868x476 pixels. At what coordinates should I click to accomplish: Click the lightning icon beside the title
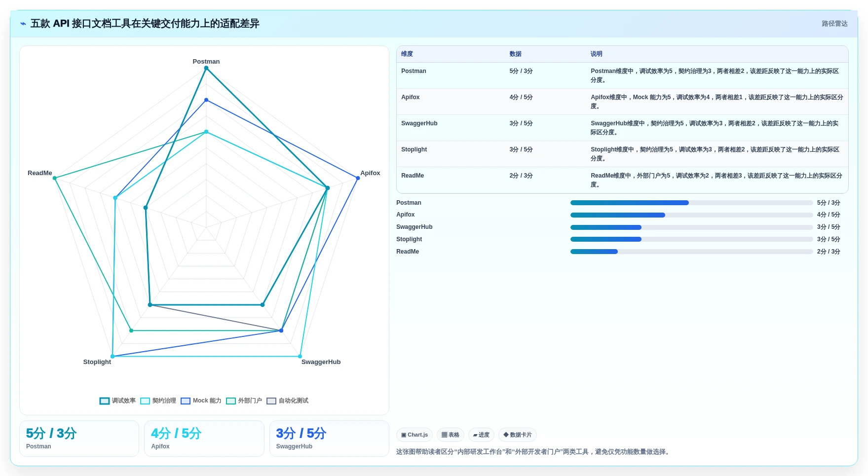pos(23,24)
